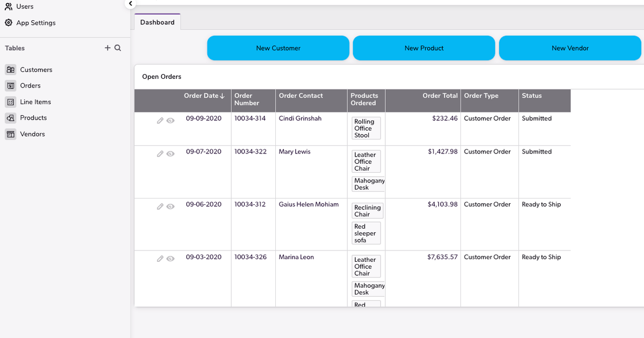The image size is (644, 338).
Task: Select the Dashboard tab
Action: click(157, 22)
